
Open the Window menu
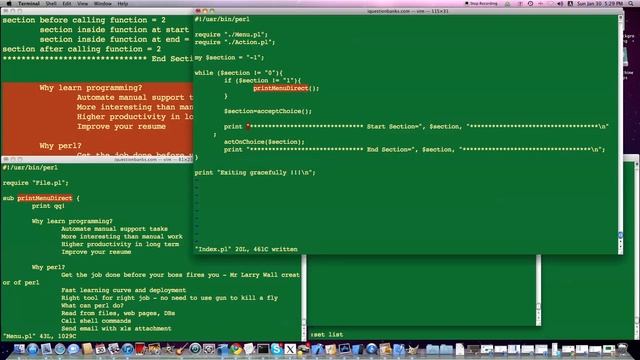(x=102, y=4)
